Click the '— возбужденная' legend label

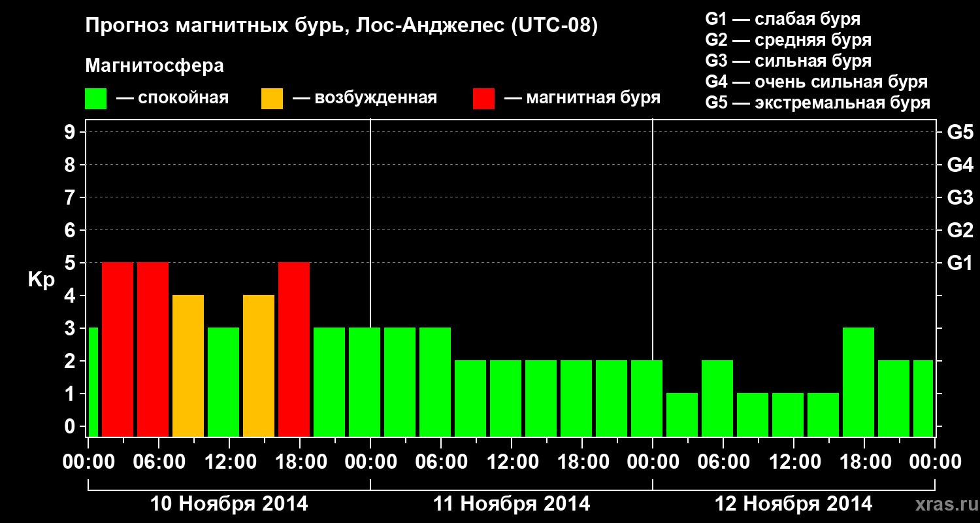365,99
